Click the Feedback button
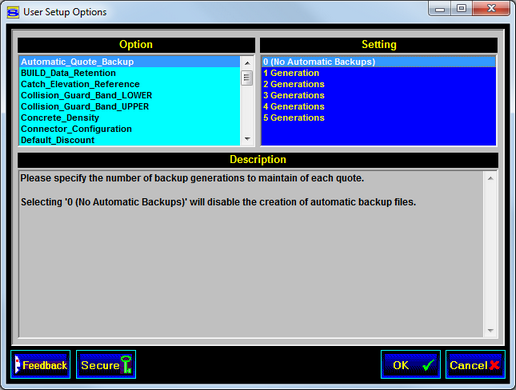Viewport: 516px width, 390px height. pos(41,365)
